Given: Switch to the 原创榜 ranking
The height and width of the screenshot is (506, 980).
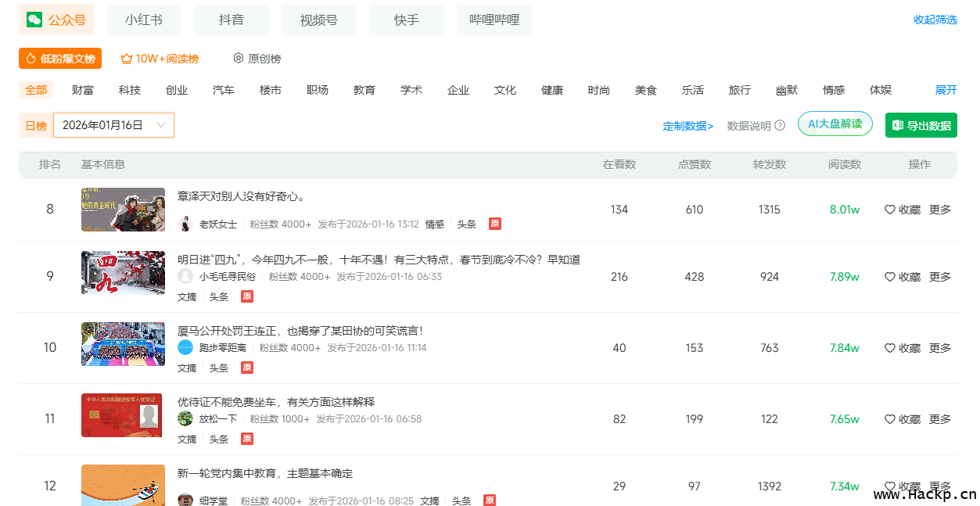Looking at the screenshot, I should [x=257, y=59].
